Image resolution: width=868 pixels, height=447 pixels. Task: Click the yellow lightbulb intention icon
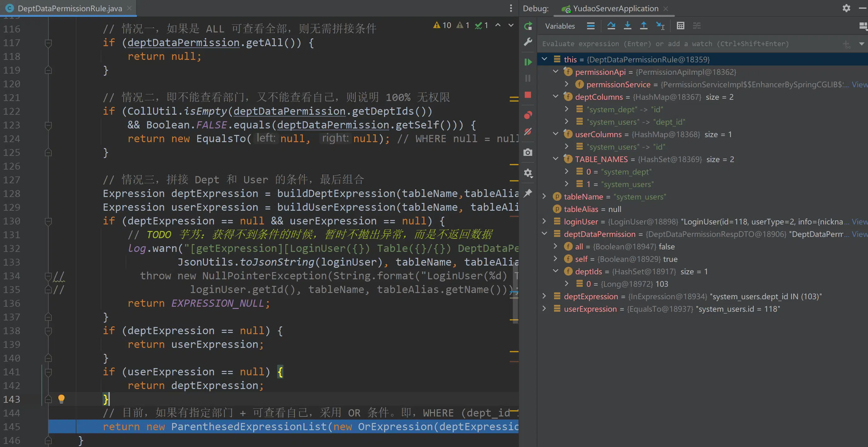pos(61,399)
